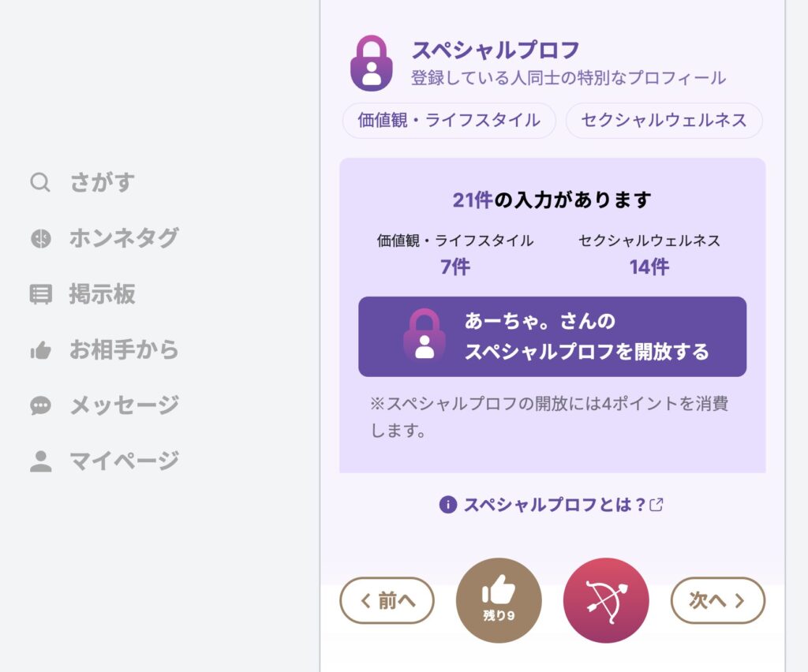Click the red bow-and-arrow cupid button
Image resolution: width=808 pixels, height=672 pixels.
(606, 599)
